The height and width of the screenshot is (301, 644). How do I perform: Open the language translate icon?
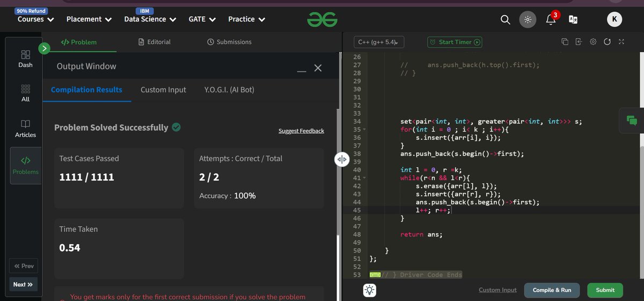(x=573, y=20)
